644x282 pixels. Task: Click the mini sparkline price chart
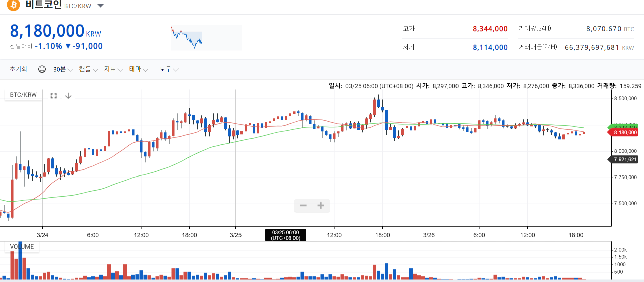(206, 38)
